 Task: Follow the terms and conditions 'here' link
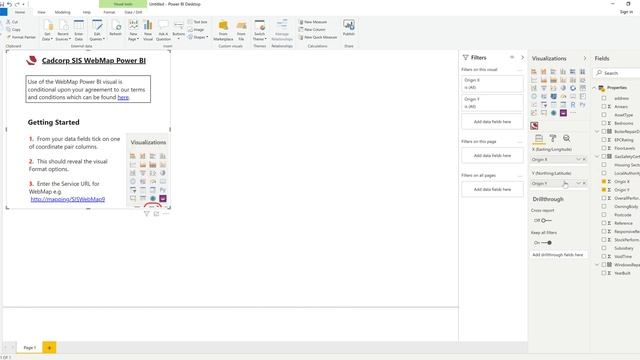pyautogui.click(x=123, y=97)
